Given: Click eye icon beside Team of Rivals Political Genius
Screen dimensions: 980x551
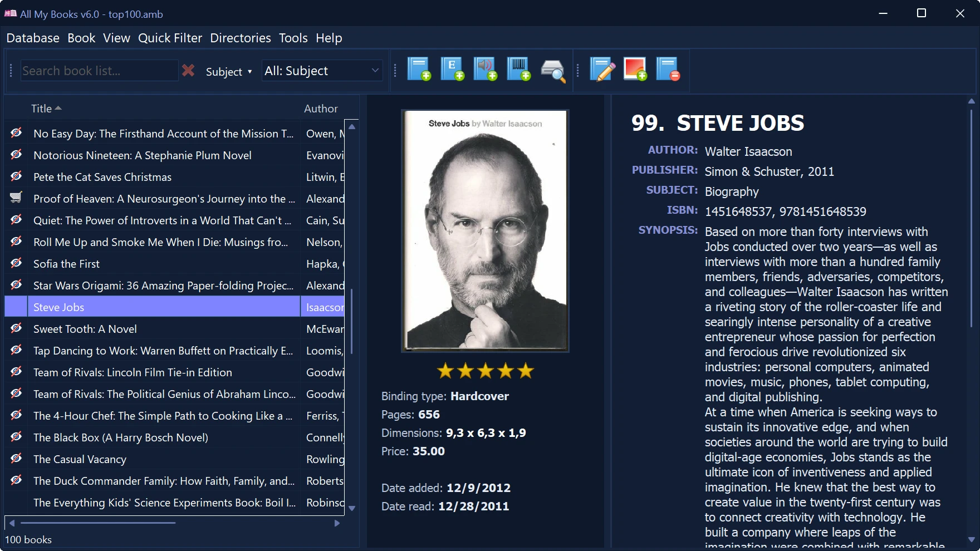Looking at the screenshot, I should (x=16, y=393).
